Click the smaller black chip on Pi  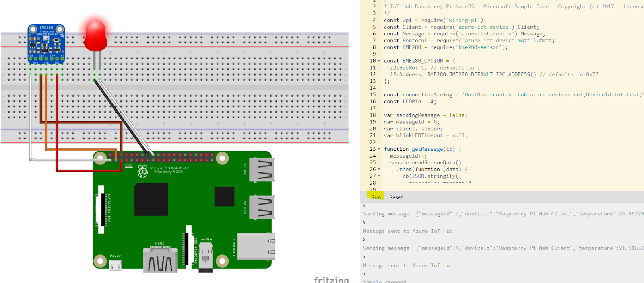click(224, 197)
